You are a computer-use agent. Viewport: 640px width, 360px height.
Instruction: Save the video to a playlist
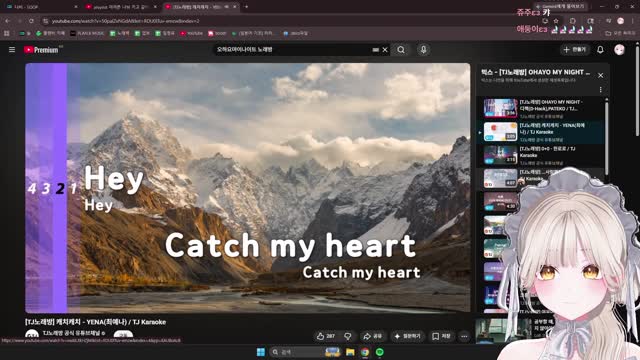442,336
